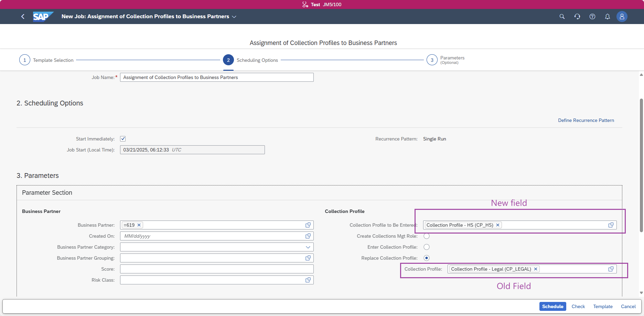
Task: Click the SAP logo
Action: [43, 16]
